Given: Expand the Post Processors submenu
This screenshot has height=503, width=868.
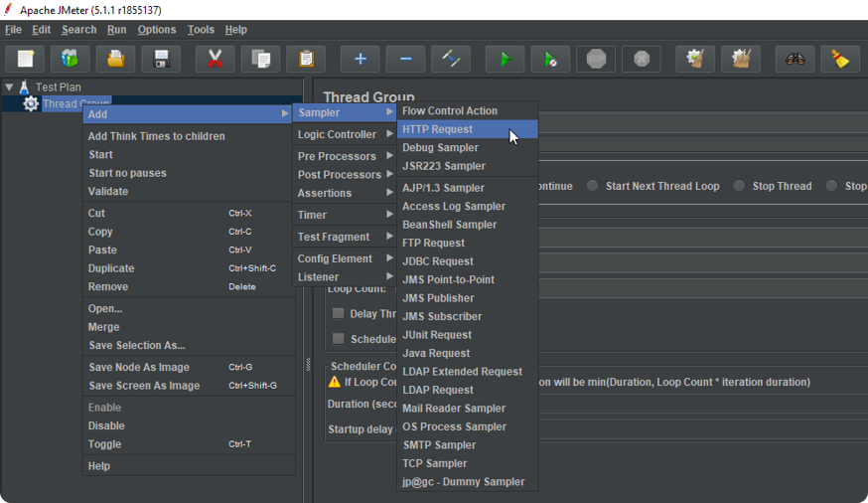Looking at the screenshot, I should point(345,175).
